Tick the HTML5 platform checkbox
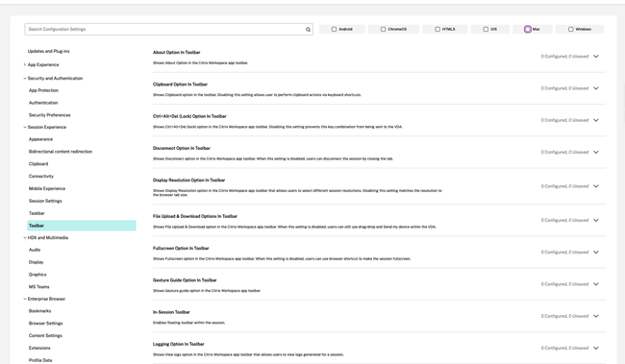625x364 pixels. point(437,29)
